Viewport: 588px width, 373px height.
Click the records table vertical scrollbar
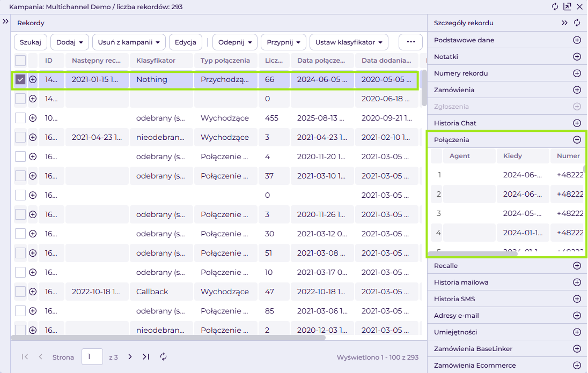point(424,88)
